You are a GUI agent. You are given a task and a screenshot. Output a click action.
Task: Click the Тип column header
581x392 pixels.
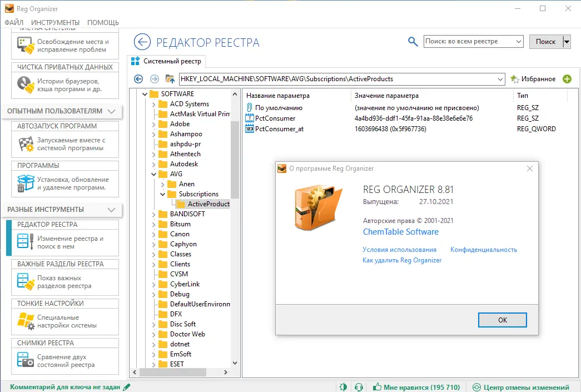(523, 96)
